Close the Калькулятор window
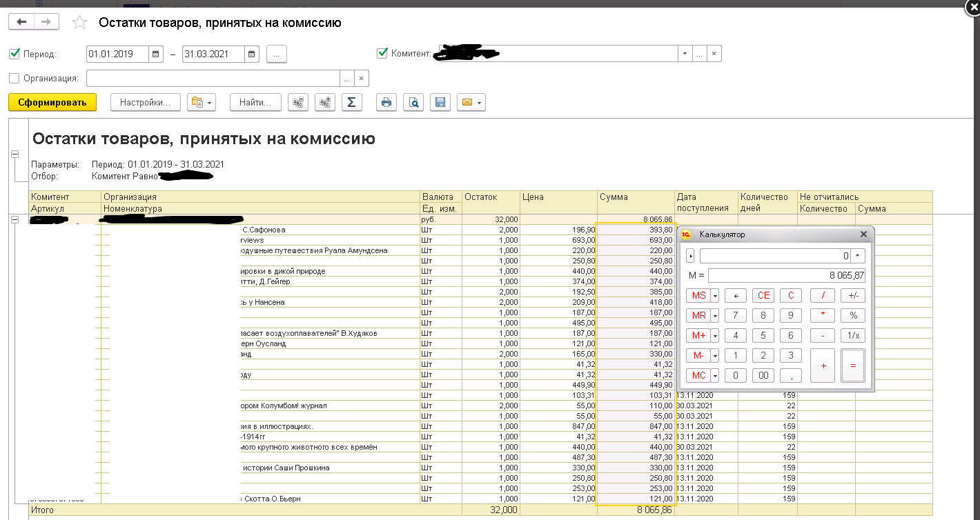 863,234
